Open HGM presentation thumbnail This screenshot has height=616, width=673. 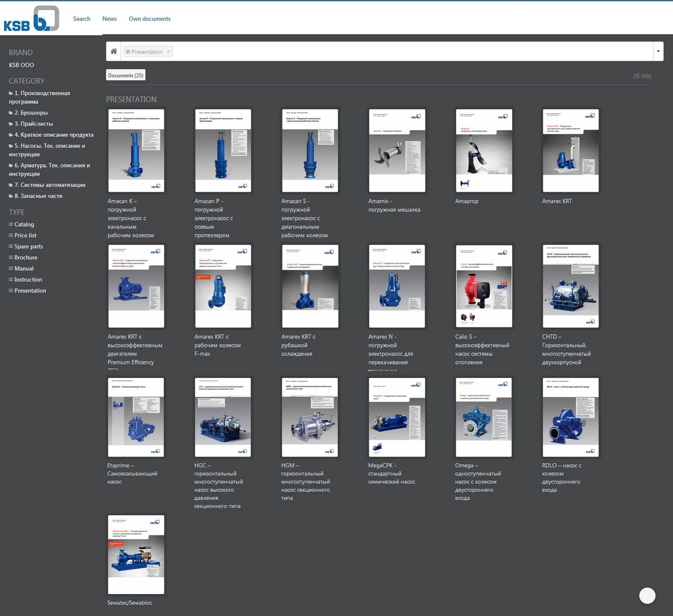point(310,417)
